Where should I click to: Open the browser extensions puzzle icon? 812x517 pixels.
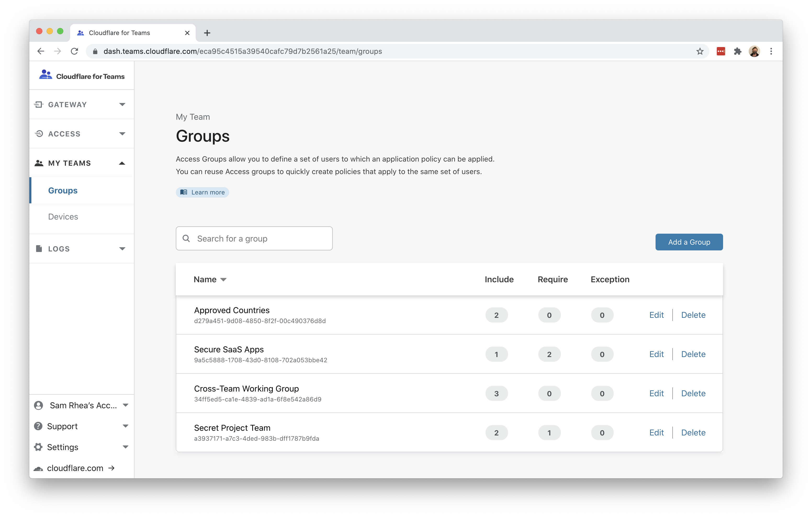[x=737, y=51]
